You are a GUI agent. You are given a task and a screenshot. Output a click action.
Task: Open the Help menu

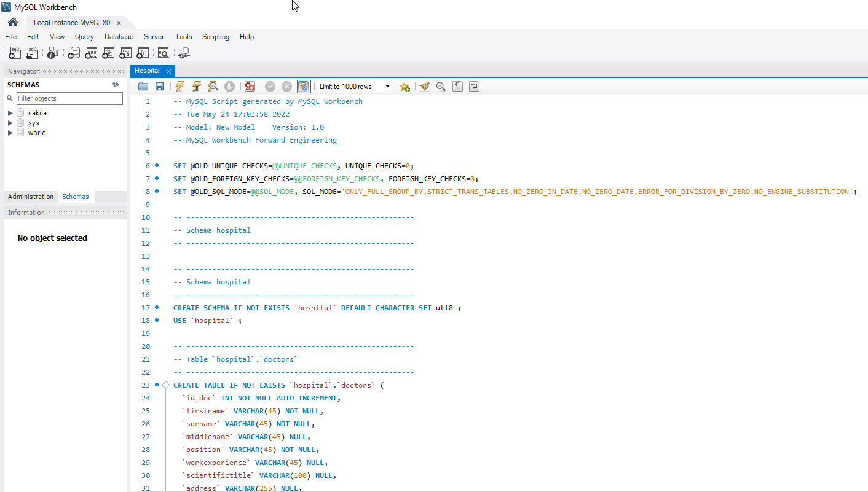point(247,37)
